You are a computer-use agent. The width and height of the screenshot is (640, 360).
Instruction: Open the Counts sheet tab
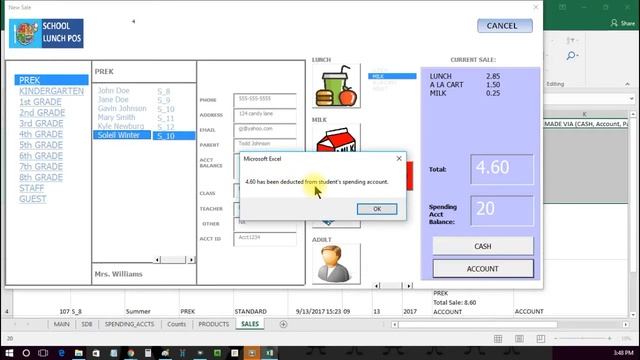176,324
